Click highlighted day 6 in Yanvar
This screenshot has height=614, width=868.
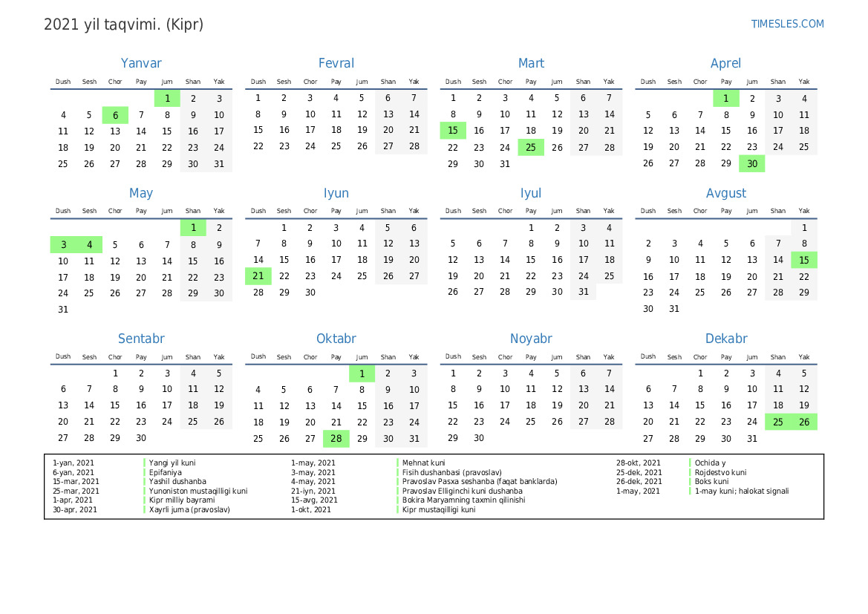click(x=115, y=115)
